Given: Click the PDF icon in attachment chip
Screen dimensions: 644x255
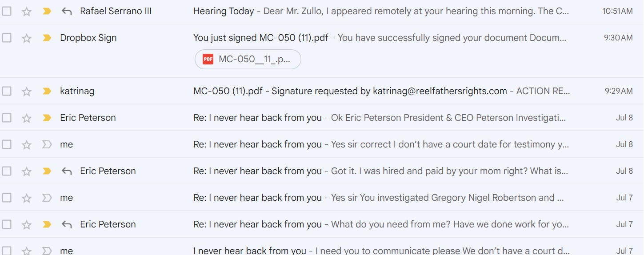Looking at the screenshot, I should (x=208, y=59).
